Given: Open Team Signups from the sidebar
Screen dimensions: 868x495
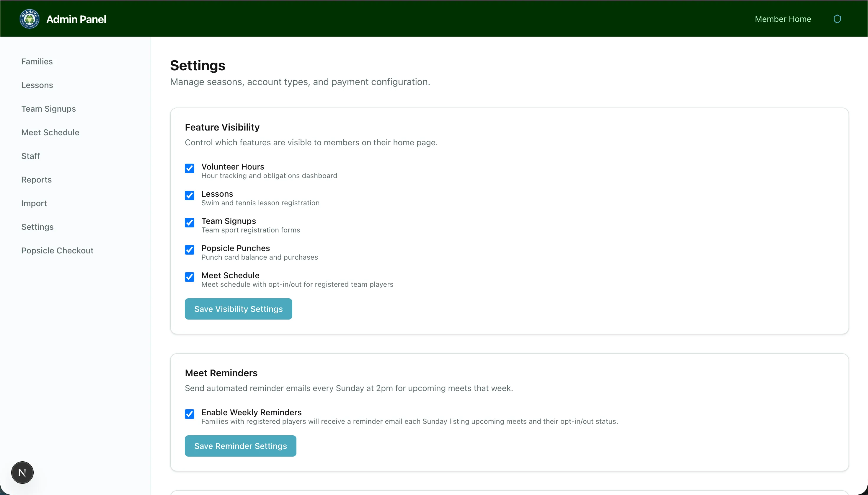Looking at the screenshot, I should pos(48,109).
